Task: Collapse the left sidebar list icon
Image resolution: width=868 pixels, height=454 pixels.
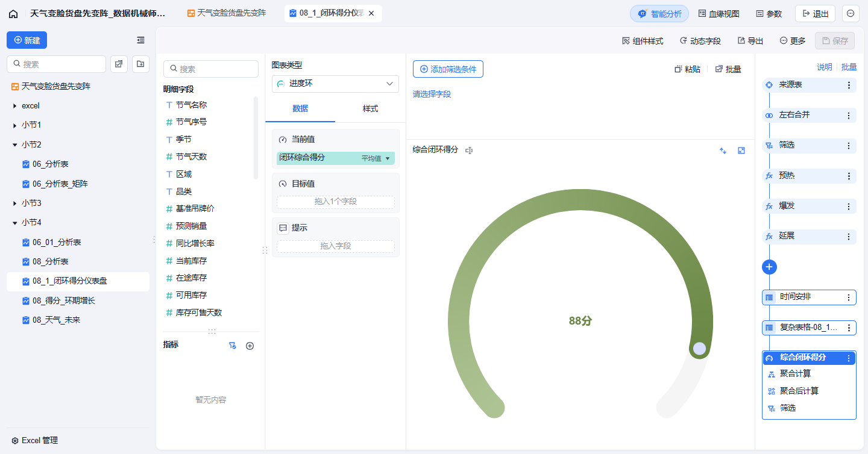Action: (x=140, y=40)
